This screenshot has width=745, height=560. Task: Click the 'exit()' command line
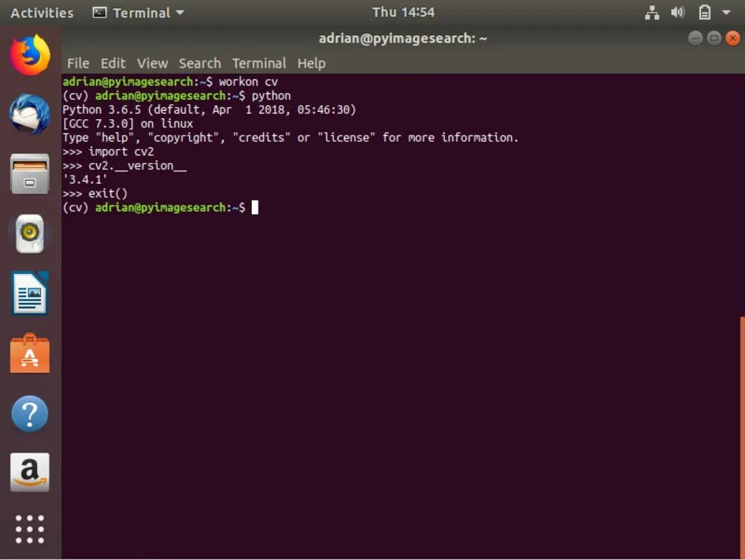[x=95, y=194]
